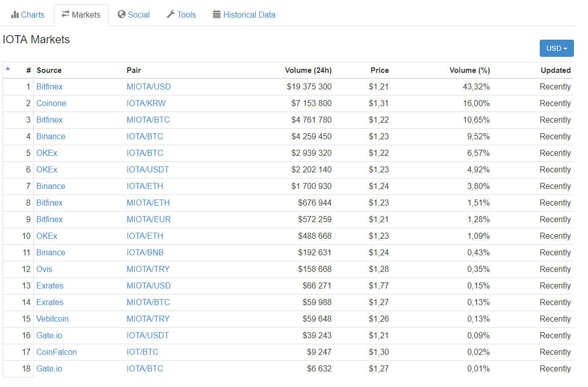Sort table by Pair column header
588x387 pixels.
(x=134, y=70)
